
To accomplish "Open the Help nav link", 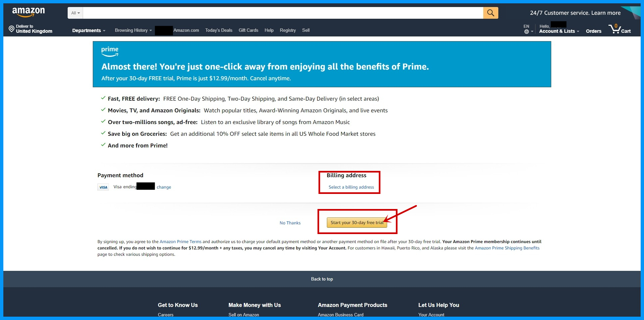I will click(269, 30).
